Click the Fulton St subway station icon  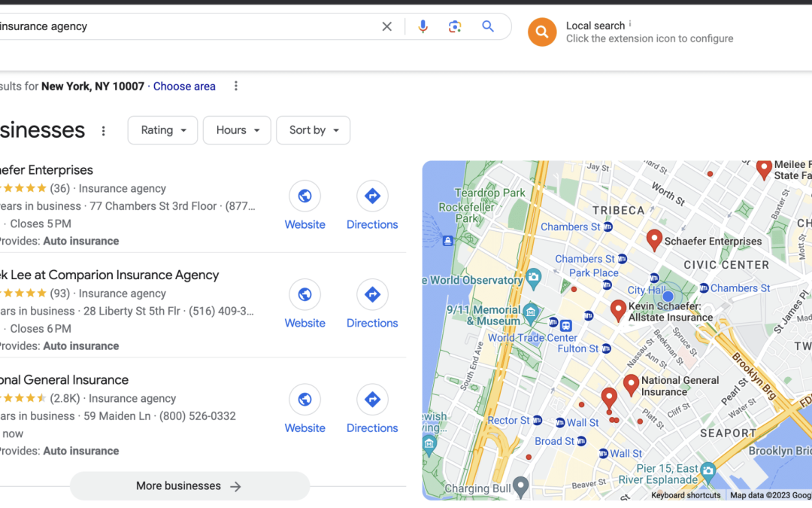(x=607, y=349)
